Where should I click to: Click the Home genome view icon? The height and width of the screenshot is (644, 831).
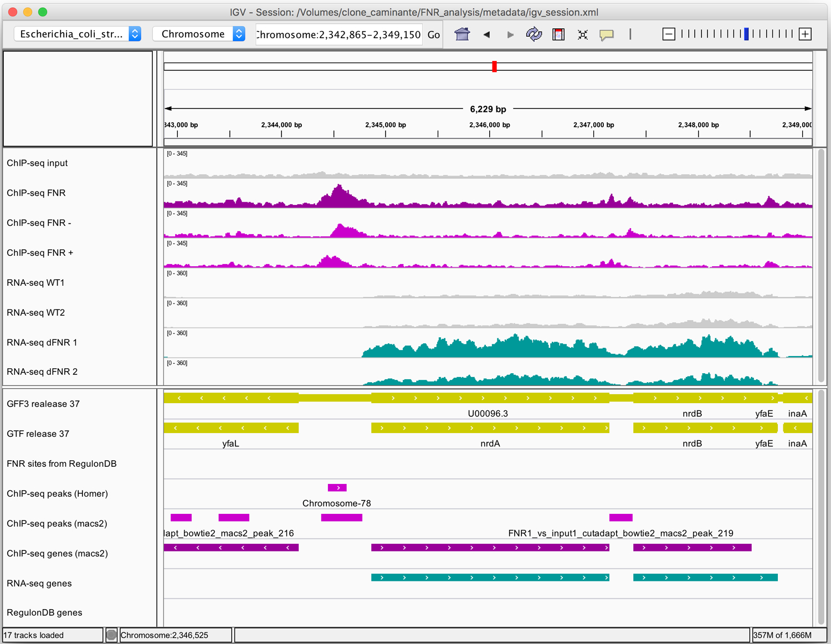pyautogui.click(x=462, y=34)
